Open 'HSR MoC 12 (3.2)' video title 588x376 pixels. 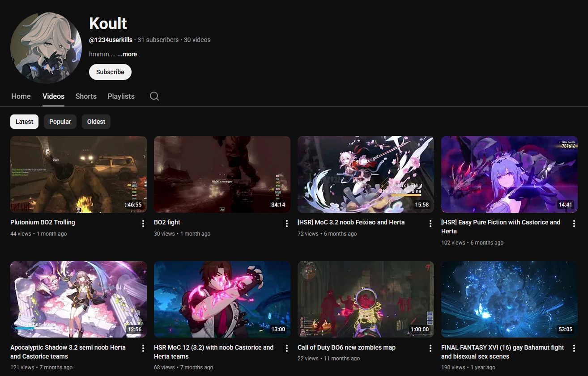(x=213, y=352)
